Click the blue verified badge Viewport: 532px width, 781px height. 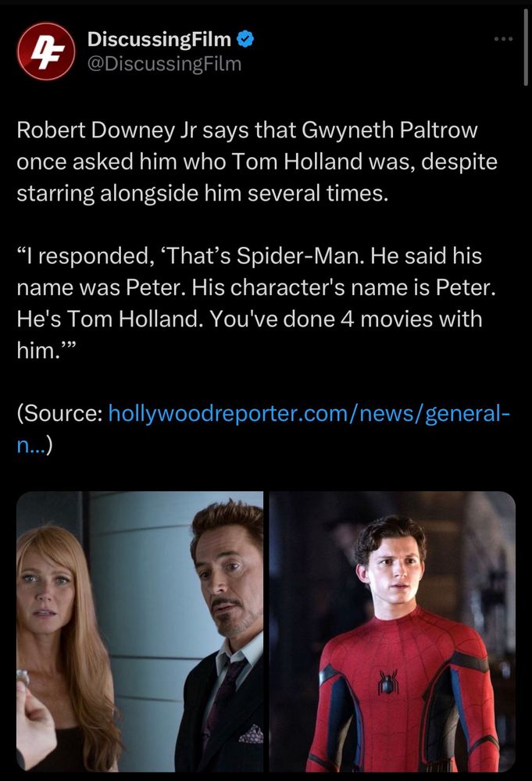245,39
